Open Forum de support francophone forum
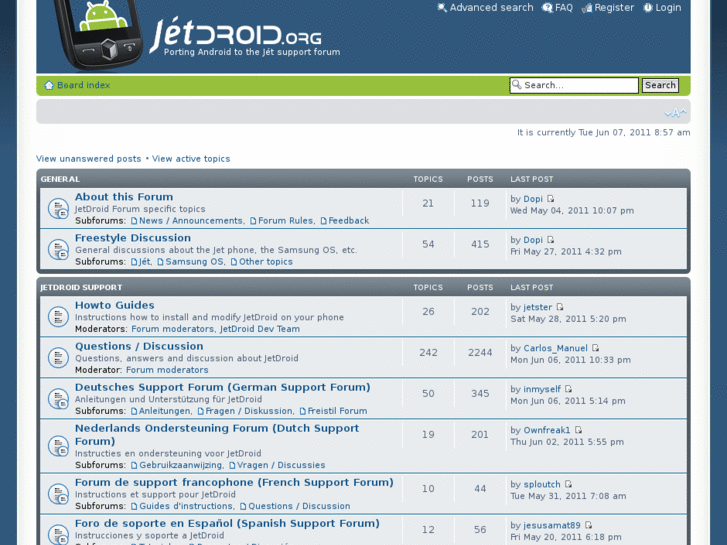 234,482
